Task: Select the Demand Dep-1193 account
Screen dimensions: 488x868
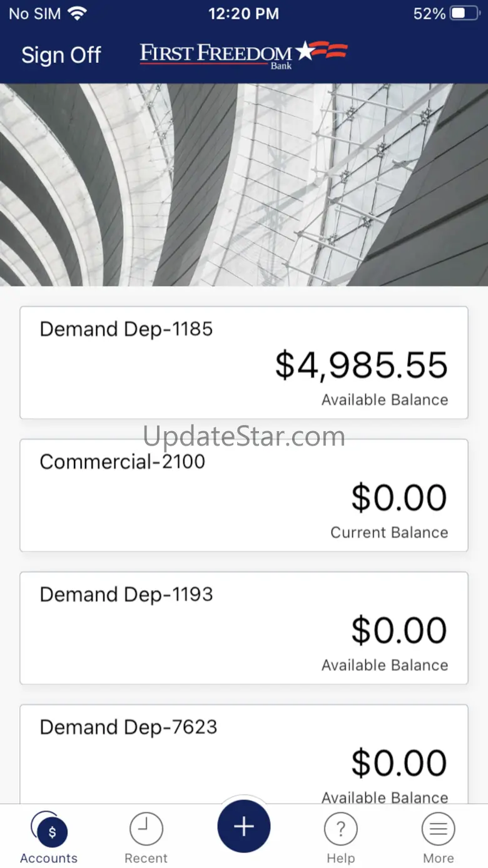Action: pyautogui.click(x=243, y=628)
